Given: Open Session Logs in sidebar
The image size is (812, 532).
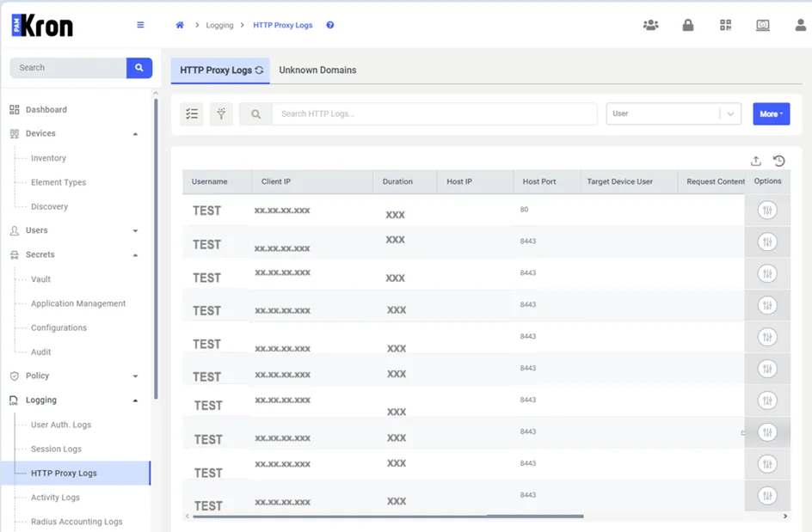Looking at the screenshot, I should (56, 449).
